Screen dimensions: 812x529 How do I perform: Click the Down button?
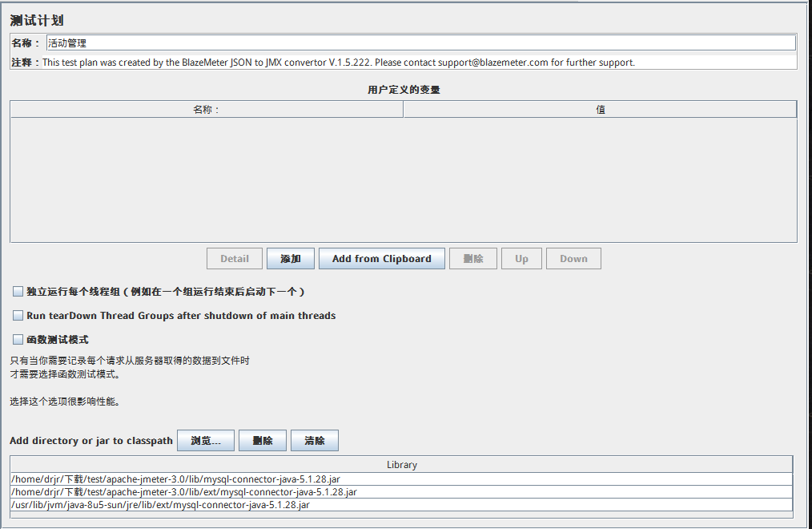574,259
